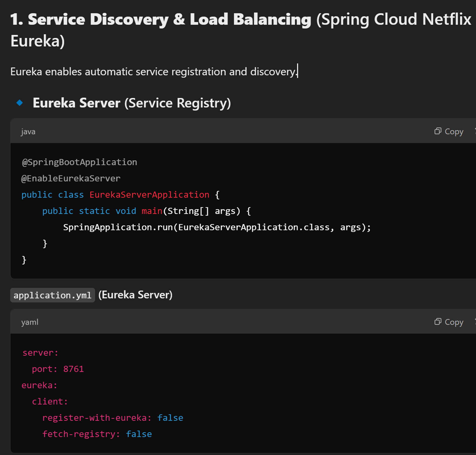
Task: Click the 'public static void main' line
Action: [x=146, y=211]
